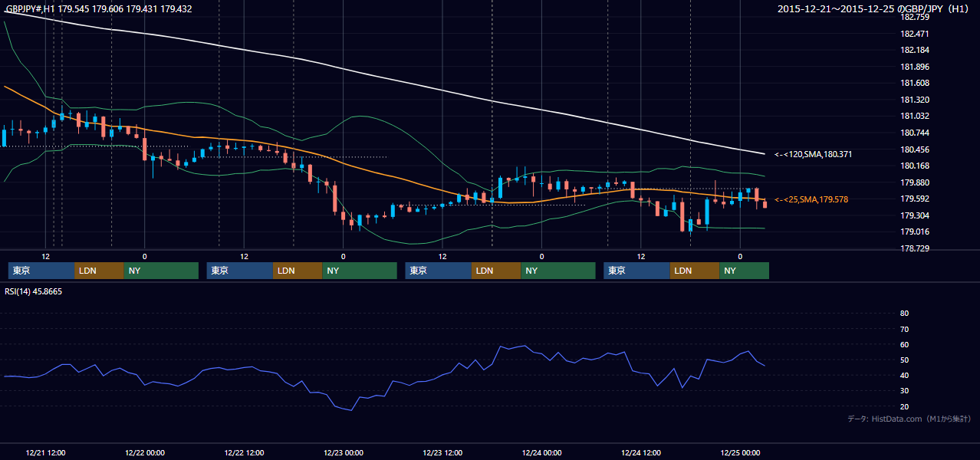This screenshot has height=460, width=980.
Task: Click the 181.320 price axis label
Action: click(x=914, y=100)
